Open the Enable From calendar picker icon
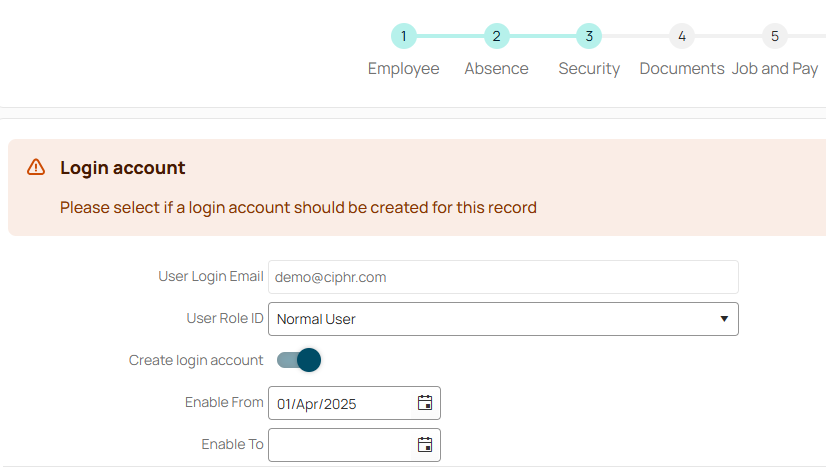 (x=425, y=403)
